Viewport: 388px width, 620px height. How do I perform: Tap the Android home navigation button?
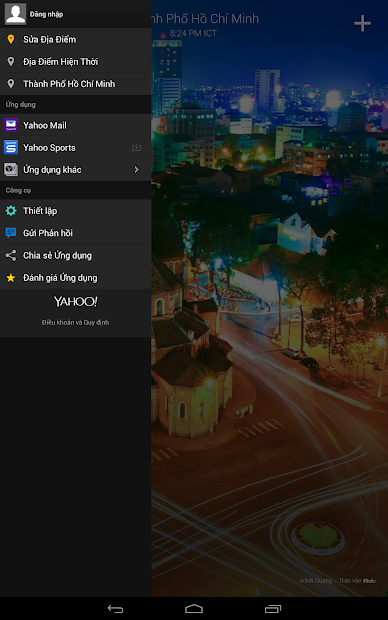coord(194,609)
